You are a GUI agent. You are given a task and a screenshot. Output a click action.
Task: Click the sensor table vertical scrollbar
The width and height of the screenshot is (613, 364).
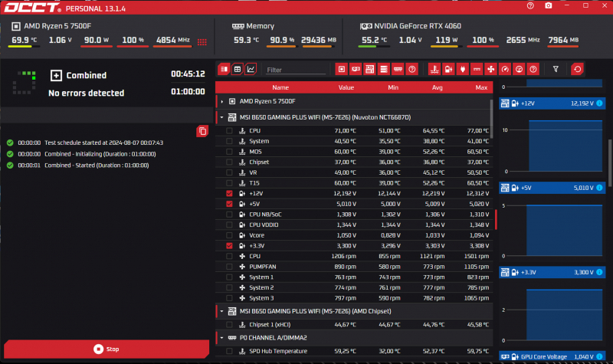[x=491, y=119]
